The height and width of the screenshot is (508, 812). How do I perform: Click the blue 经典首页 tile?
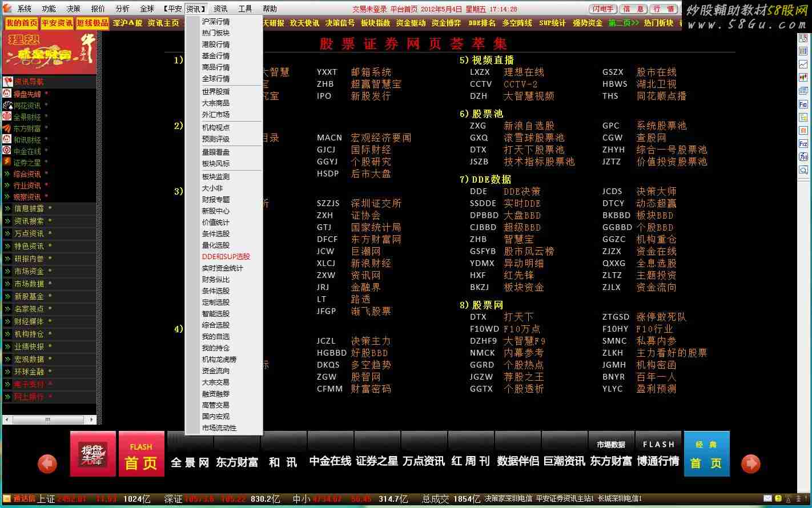706,454
